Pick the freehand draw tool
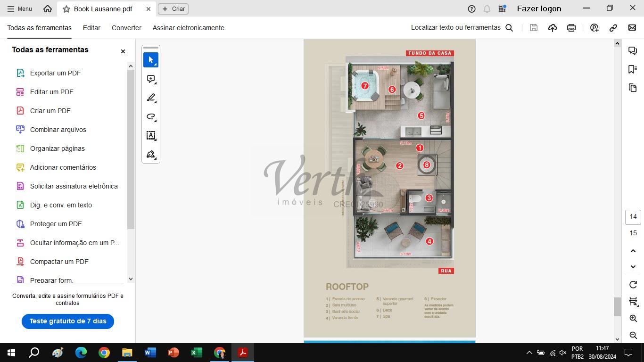Viewport: 644px width, 362px height. pyautogui.click(x=151, y=117)
